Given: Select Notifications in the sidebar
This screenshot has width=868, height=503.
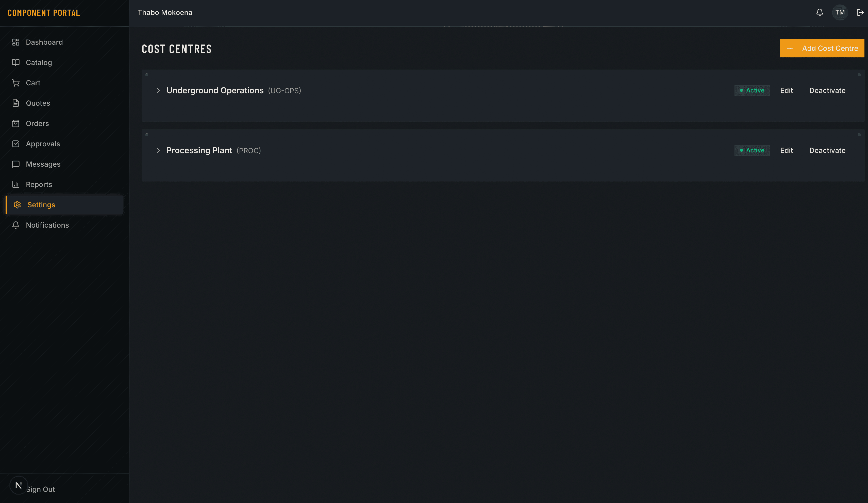Looking at the screenshot, I should tap(47, 225).
